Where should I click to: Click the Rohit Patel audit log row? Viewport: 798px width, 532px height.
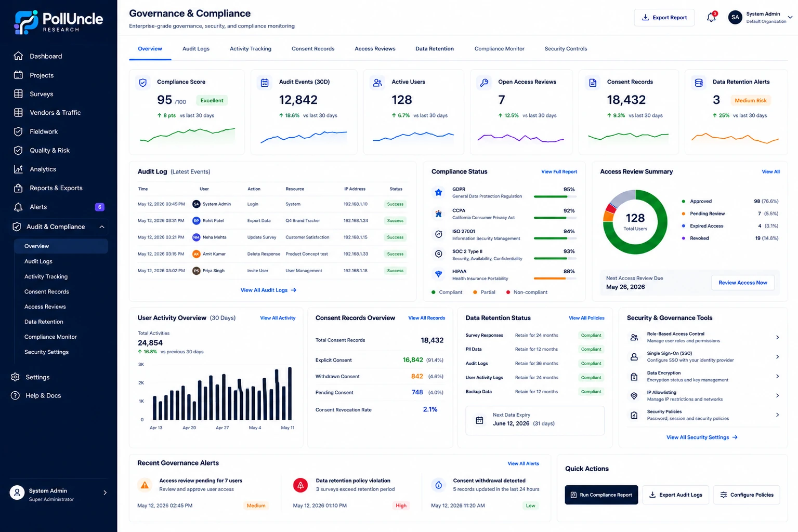click(x=272, y=221)
